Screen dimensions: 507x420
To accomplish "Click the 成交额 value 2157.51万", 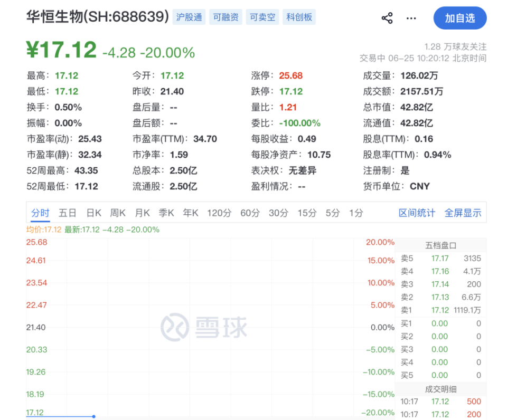I will tap(421, 91).
